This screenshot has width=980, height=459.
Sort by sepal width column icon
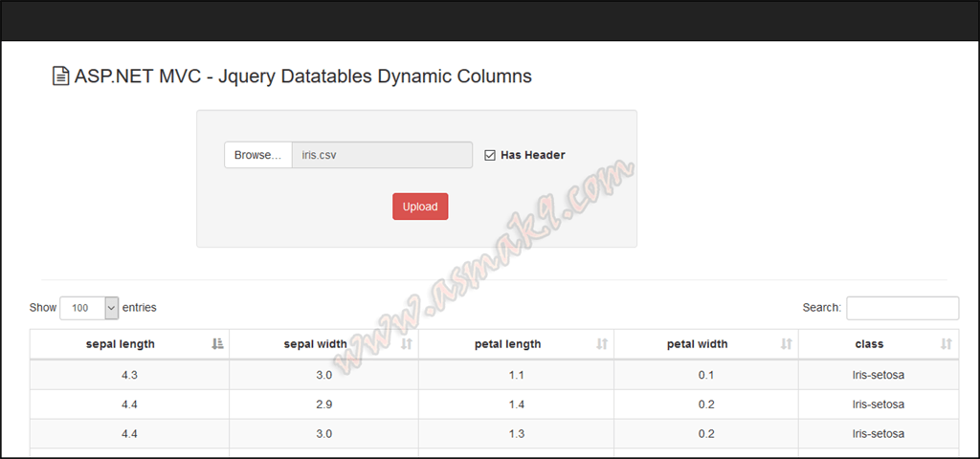coord(407,343)
